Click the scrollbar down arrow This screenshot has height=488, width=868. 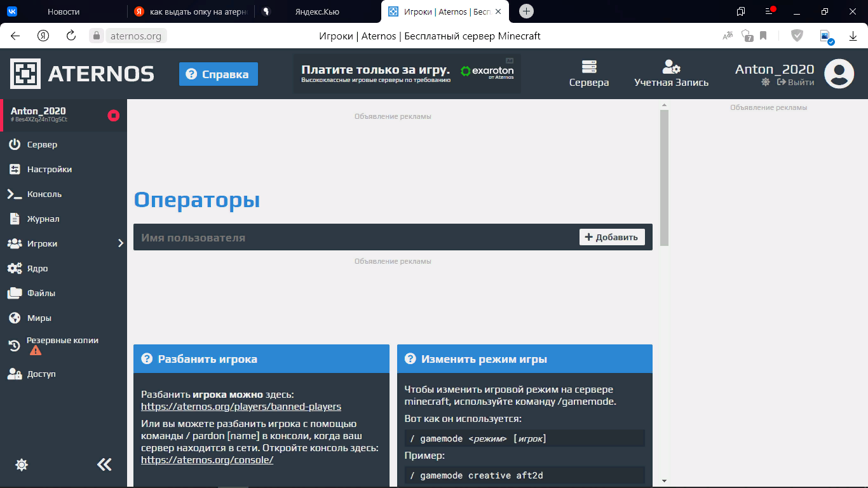[x=664, y=481]
